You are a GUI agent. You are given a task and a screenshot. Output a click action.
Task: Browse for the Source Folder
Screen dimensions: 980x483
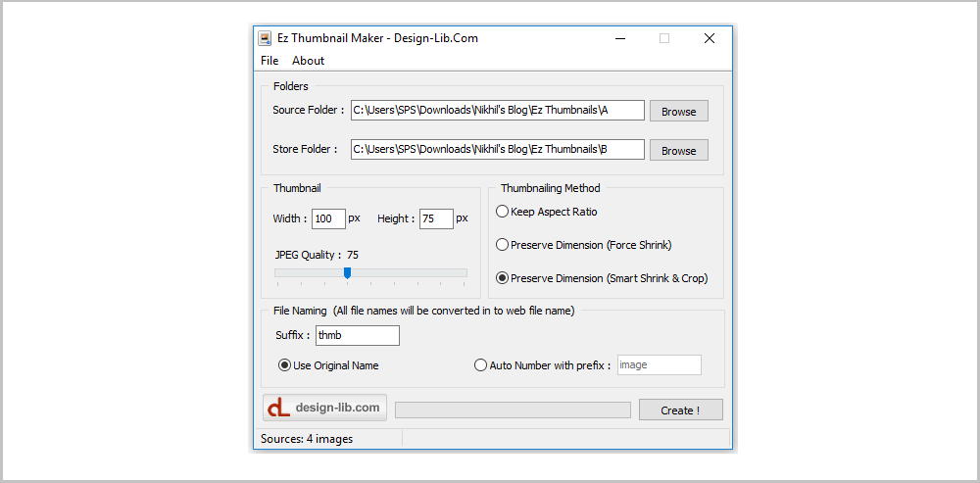click(679, 112)
